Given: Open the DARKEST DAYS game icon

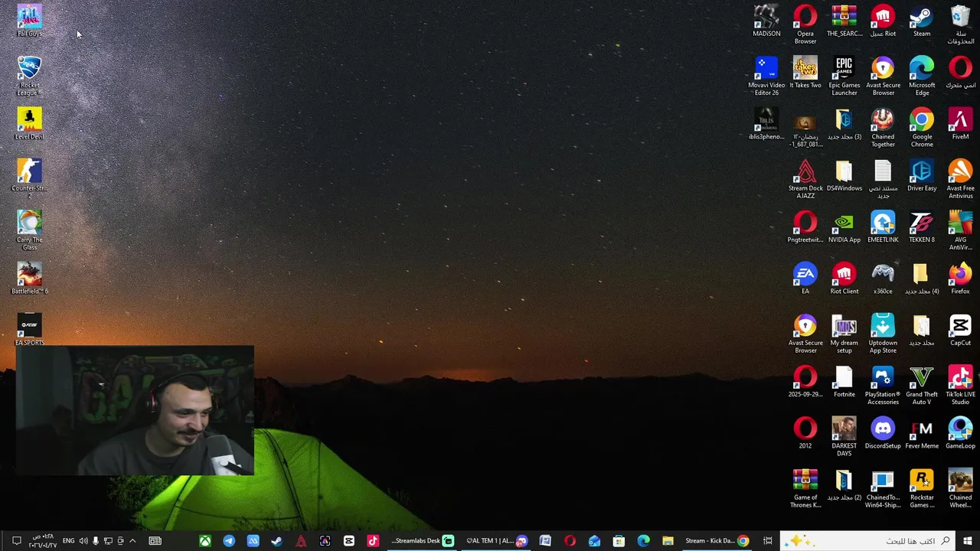Looking at the screenshot, I should 844,436.
